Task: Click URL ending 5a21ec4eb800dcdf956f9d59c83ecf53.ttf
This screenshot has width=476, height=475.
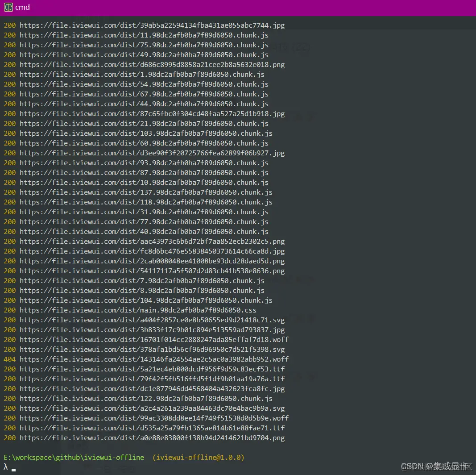Action: [x=152, y=369]
